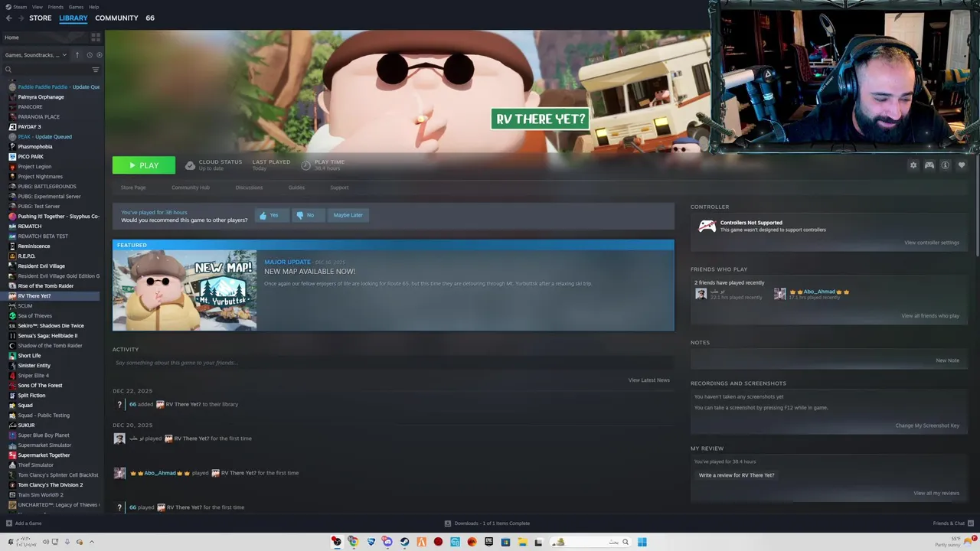Image resolution: width=980 pixels, height=551 pixels.
Task: Show hidden system tray icons chevron
Action: tap(91, 542)
